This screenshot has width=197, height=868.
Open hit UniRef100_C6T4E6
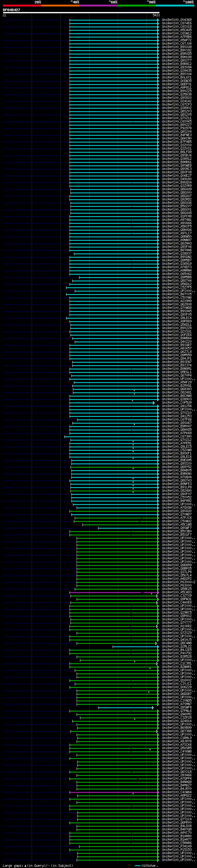(176, 23)
